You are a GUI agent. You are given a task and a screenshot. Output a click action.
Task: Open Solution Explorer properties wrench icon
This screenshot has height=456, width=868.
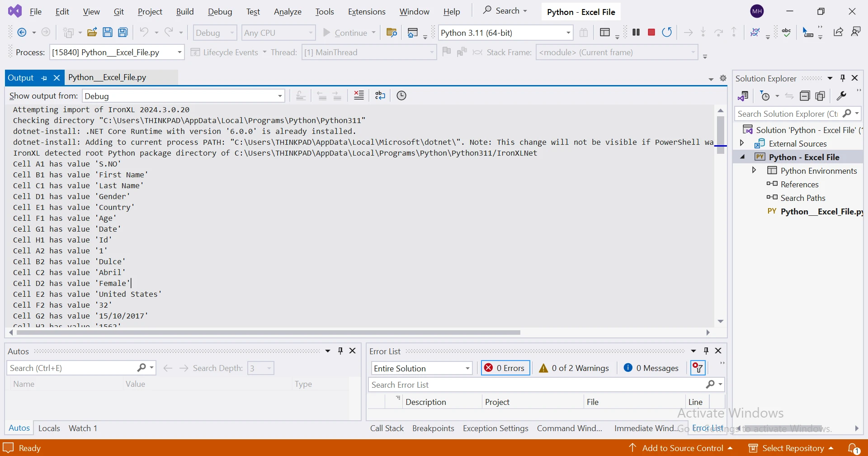[x=841, y=96]
